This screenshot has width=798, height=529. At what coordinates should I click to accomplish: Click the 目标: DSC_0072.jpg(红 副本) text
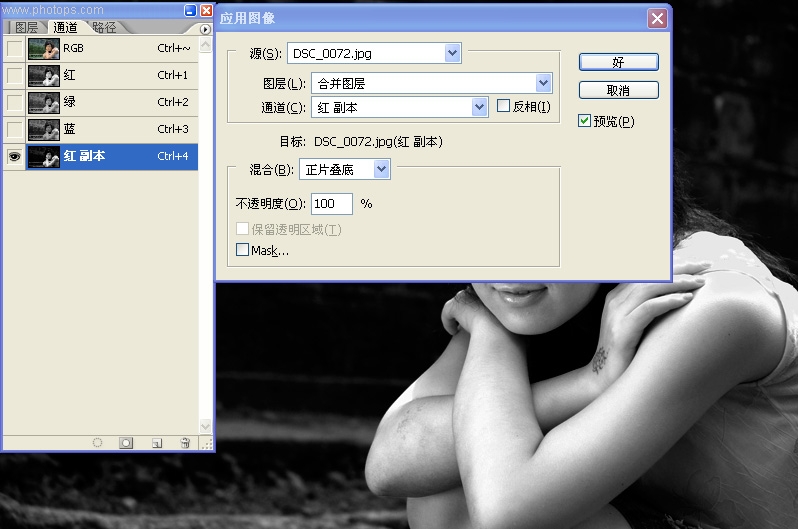coord(361,142)
